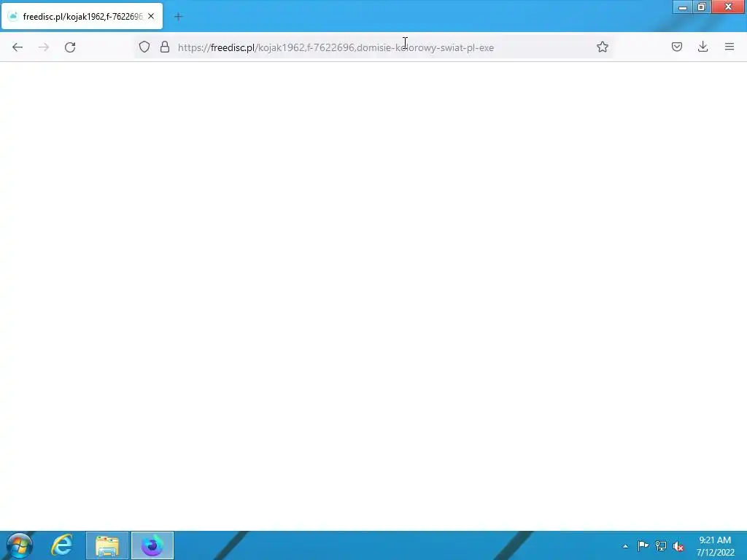Open the Firefox downloads panel
747x560 pixels.
[x=703, y=47]
